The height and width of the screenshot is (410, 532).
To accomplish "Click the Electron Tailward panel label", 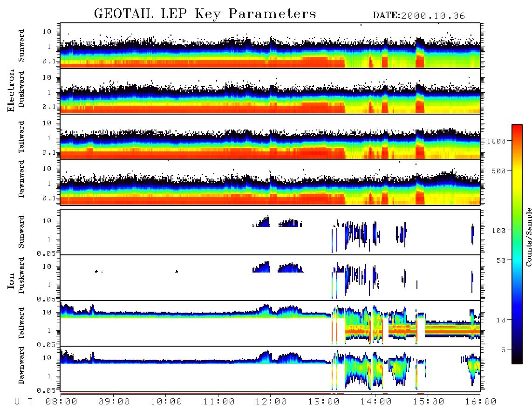I will (x=21, y=137).
